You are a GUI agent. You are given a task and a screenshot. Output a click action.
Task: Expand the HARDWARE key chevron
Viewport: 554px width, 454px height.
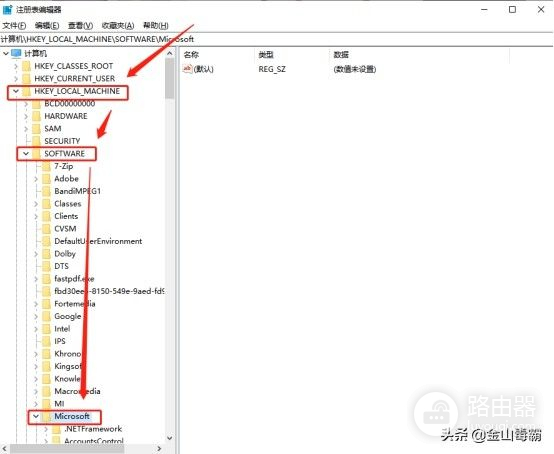click(26, 116)
